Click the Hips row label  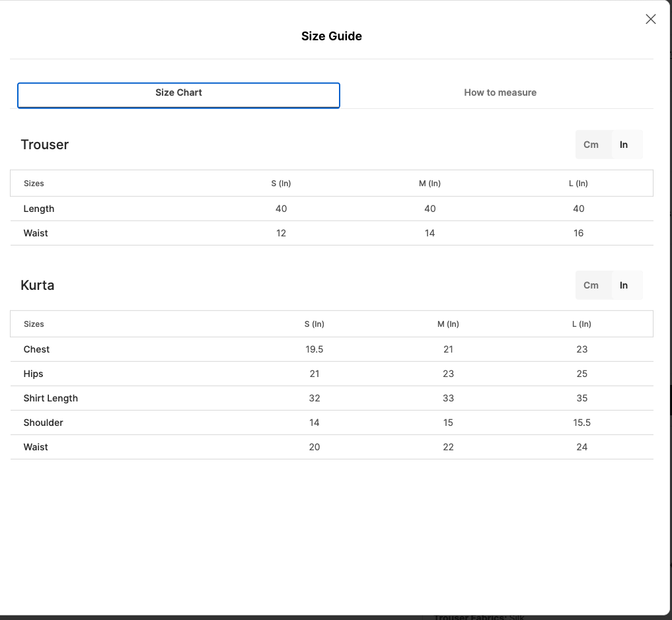click(34, 374)
